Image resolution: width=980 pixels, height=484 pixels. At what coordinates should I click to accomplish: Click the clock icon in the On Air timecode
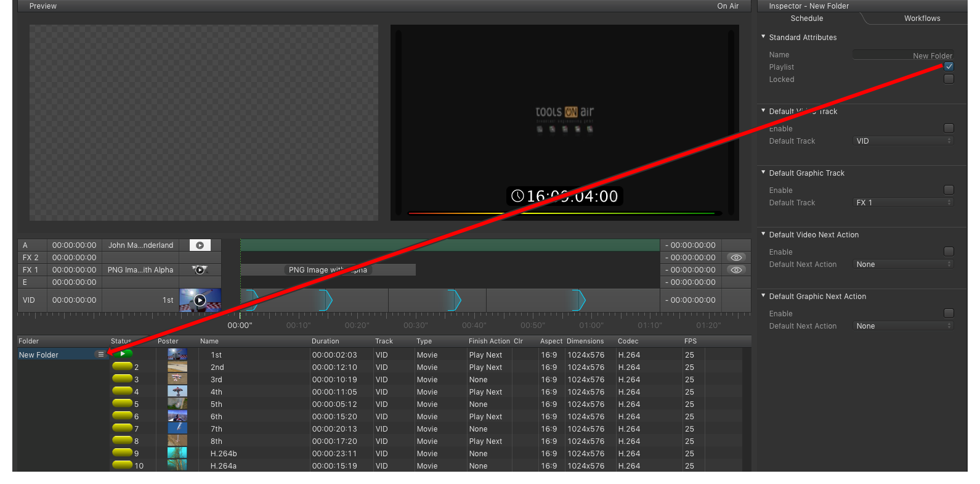click(x=517, y=196)
